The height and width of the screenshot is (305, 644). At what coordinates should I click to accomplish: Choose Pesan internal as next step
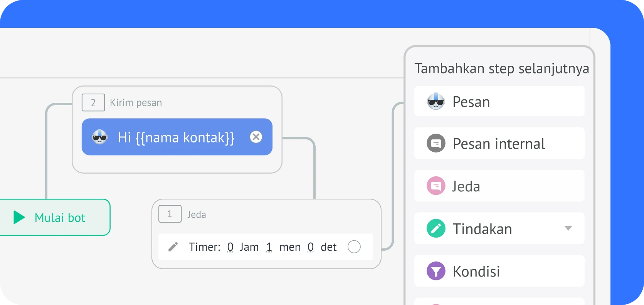499,144
